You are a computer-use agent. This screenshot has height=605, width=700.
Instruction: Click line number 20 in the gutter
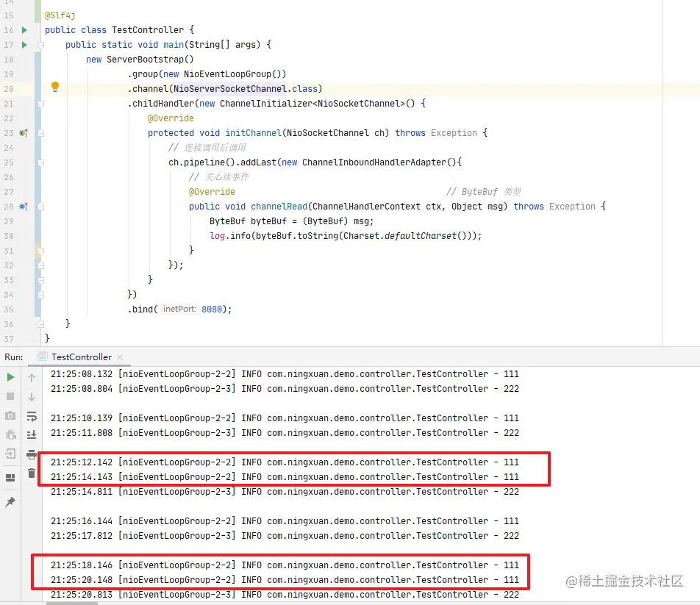[9, 89]
